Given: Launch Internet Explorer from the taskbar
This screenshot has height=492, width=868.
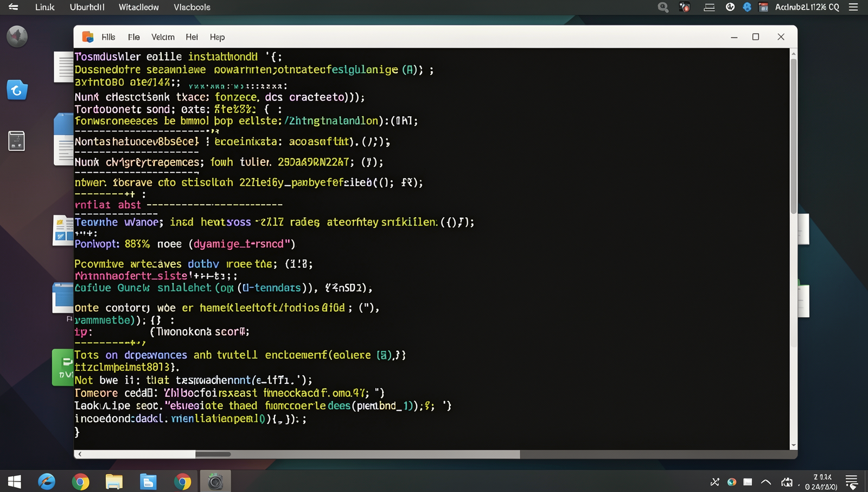Looking at the screenshot, I should (x=47, y=482).
